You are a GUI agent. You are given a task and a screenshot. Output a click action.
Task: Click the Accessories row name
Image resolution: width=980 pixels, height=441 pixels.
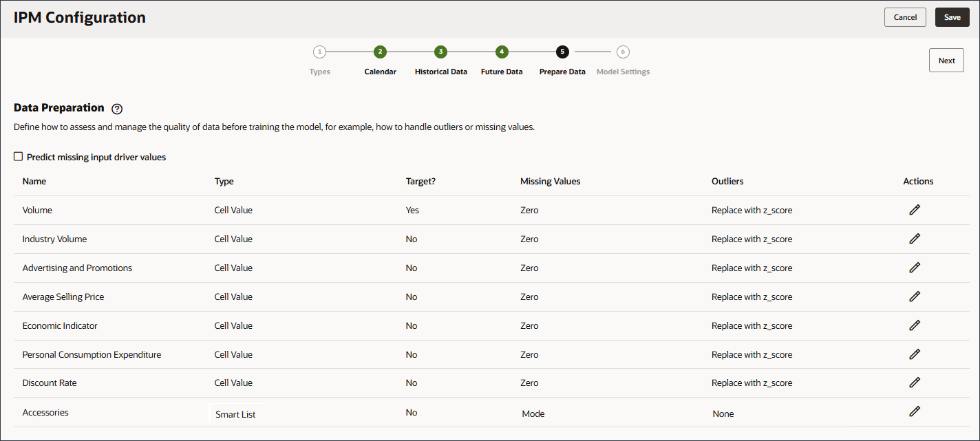point(45,413)
